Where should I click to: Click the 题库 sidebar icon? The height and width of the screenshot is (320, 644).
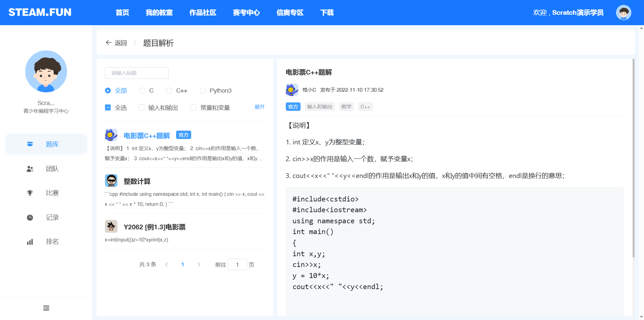pyautogui.click(x=30, y=144)
